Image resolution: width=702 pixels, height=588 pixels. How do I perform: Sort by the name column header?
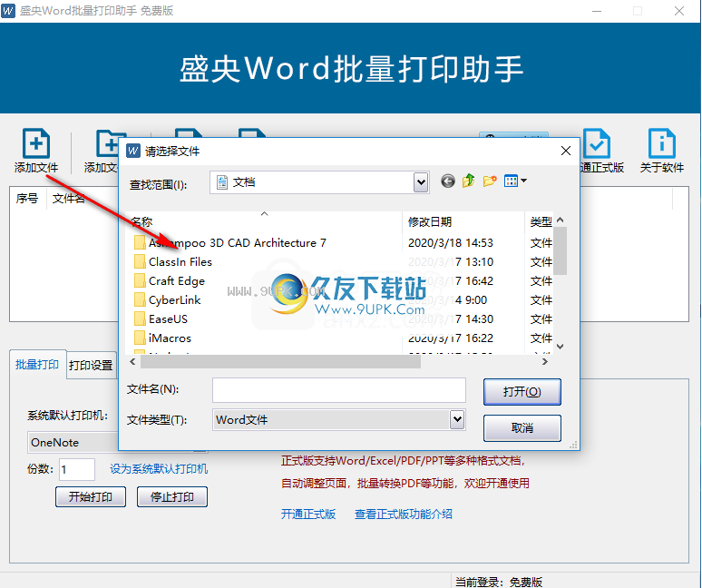pyautogui.click(x=264, y=221)
